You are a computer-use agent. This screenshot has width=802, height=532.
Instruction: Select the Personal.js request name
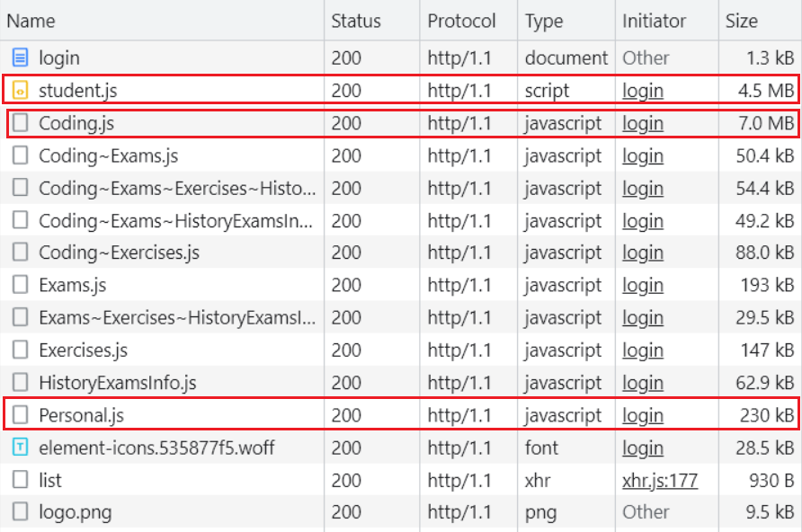(x=81, y=415)
